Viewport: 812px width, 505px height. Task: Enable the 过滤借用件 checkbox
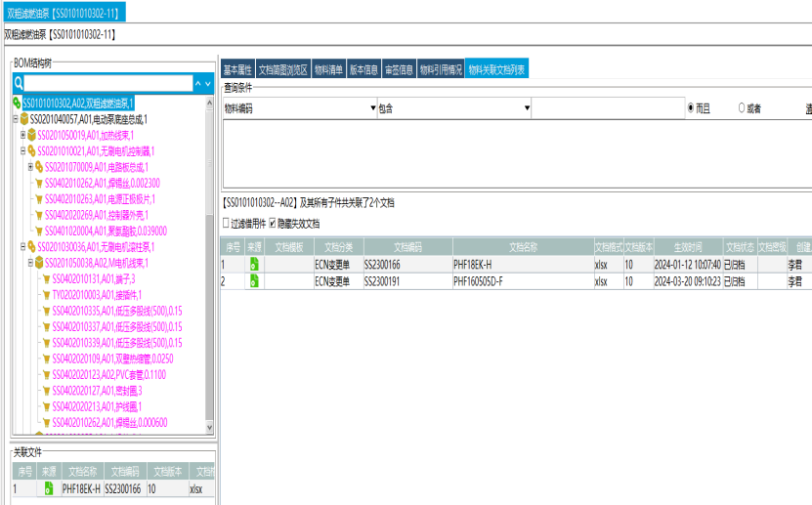pyautogui.click(x=227, y=224)
